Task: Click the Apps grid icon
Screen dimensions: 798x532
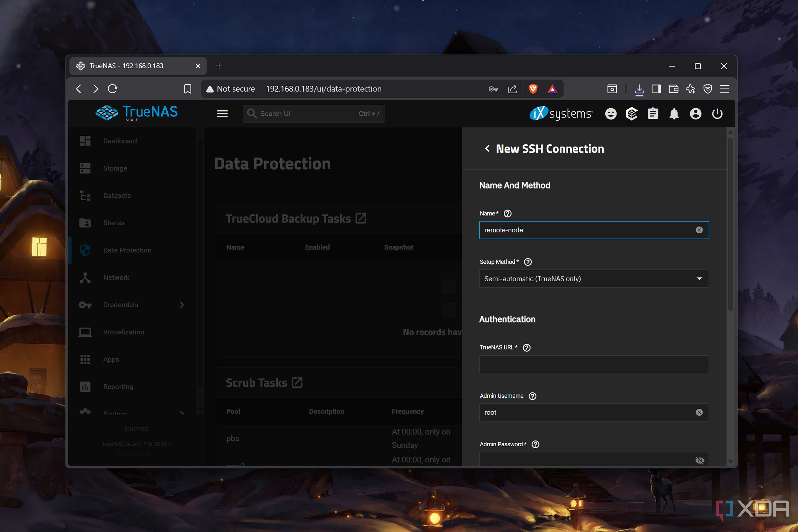Action: [x=85, y=359]
